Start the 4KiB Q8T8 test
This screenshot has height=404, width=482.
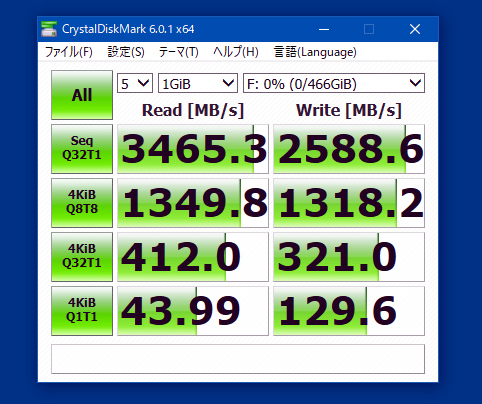click(x=82, y=203)
